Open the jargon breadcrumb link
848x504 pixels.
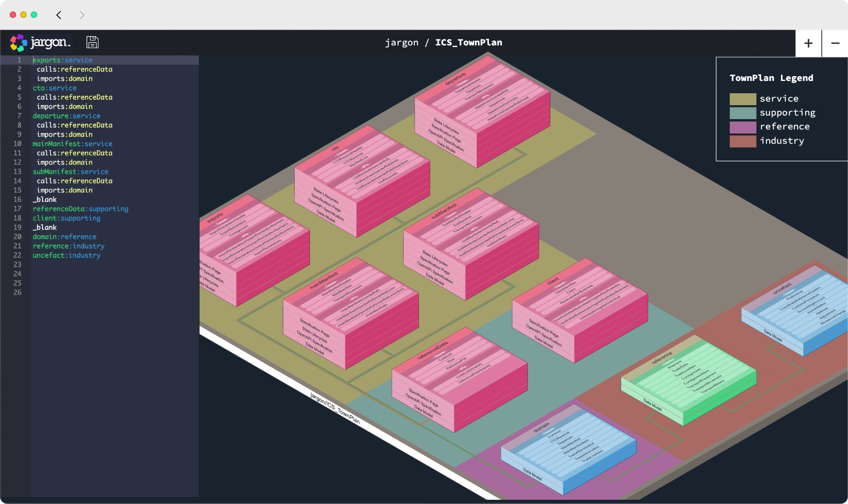402,42
